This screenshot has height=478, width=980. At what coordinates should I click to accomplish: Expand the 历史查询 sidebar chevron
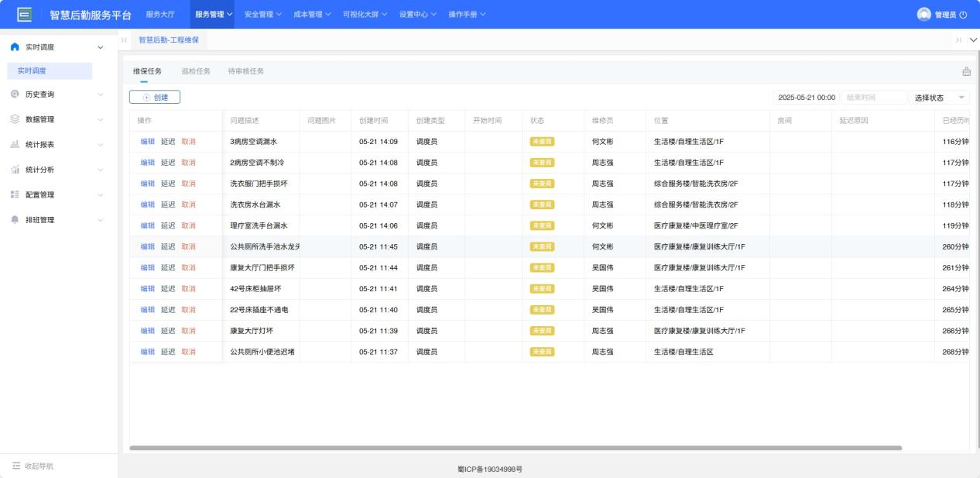[x=100, y=95]
